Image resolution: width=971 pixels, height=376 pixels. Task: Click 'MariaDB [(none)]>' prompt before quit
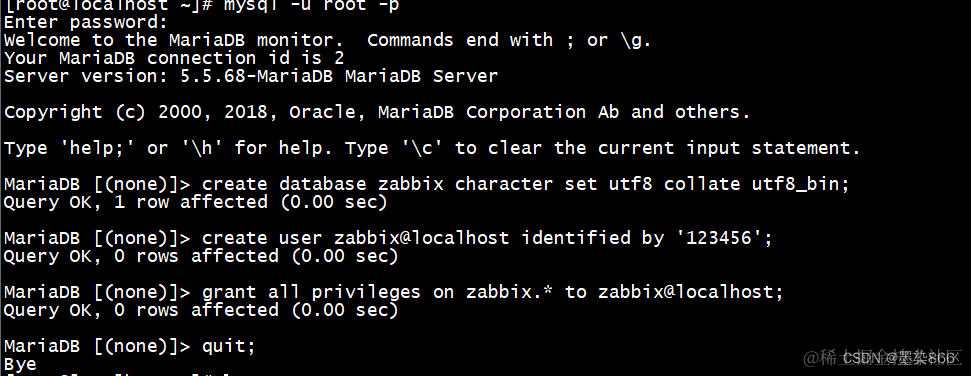(99, 346)
